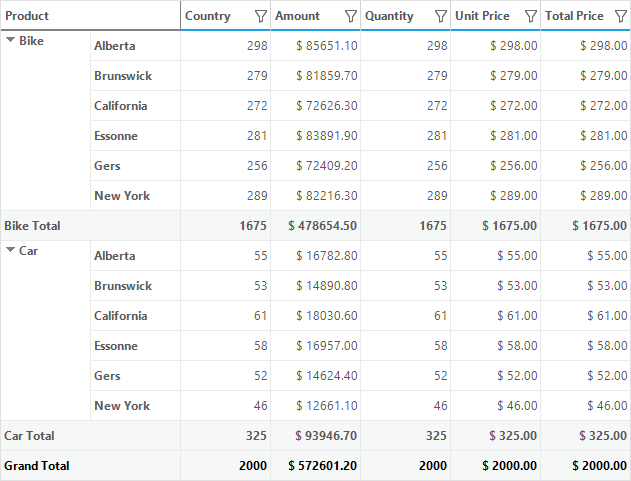Open the Quantity column filter icon
The width and height of the screenshot is (631, 481).
(x=441, y=17)
